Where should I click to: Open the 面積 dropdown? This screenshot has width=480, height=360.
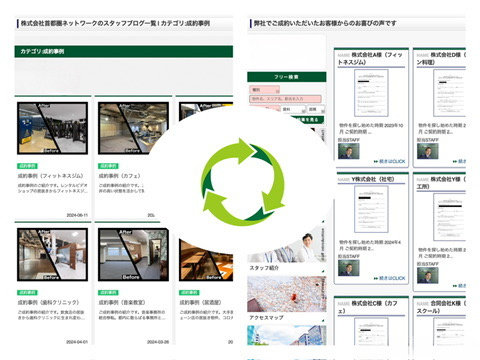point(316,109)
